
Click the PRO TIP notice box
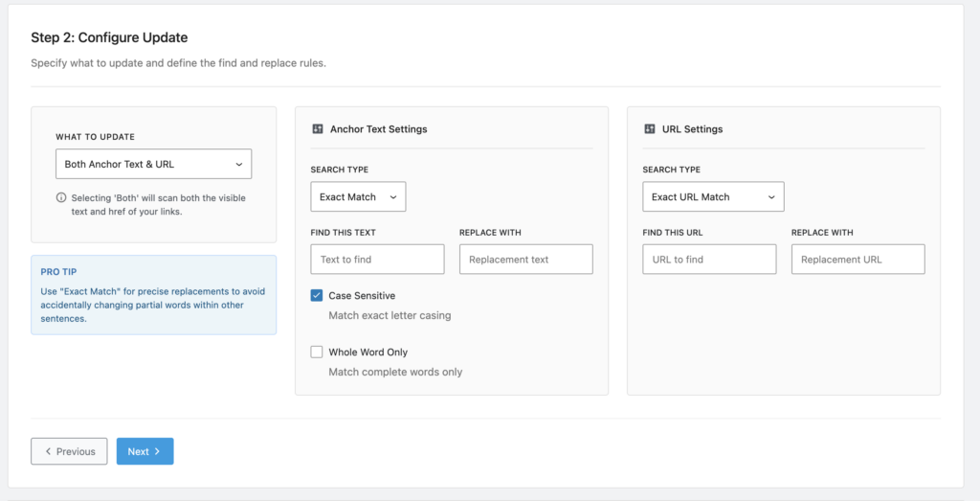[153, 295]
